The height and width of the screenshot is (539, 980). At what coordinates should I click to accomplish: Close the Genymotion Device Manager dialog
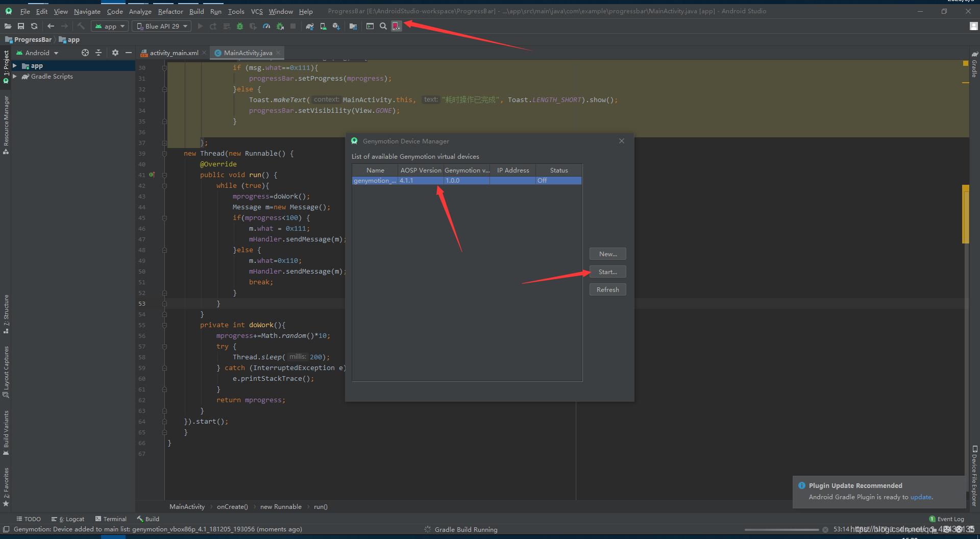621,141
